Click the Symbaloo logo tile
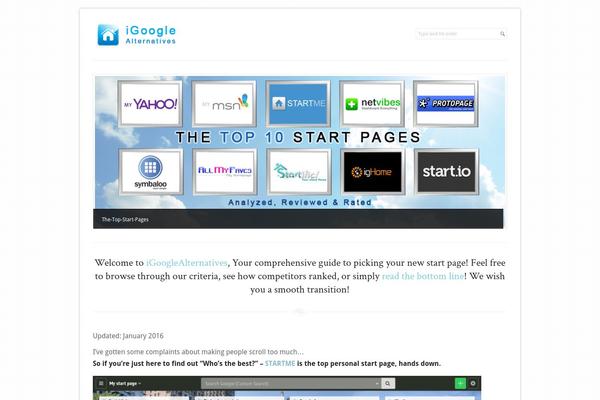 [151, 172]
